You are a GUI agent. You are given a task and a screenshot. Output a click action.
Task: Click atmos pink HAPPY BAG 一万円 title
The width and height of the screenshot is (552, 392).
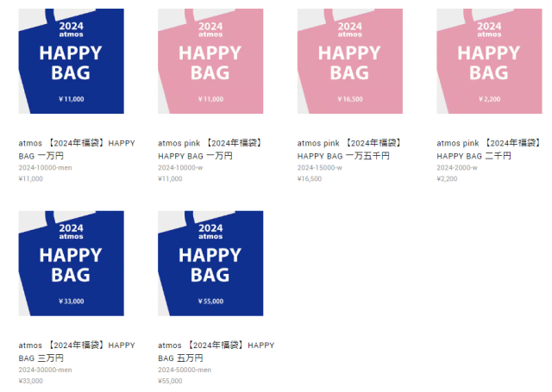[x=210, y=149]
